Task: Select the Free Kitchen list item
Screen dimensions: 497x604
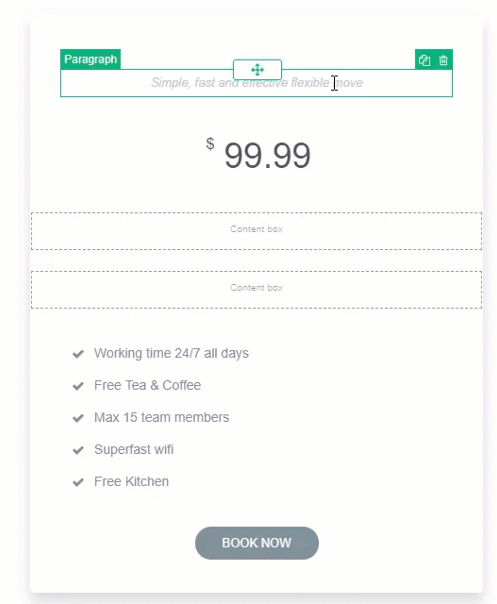Action: [131, 482]
